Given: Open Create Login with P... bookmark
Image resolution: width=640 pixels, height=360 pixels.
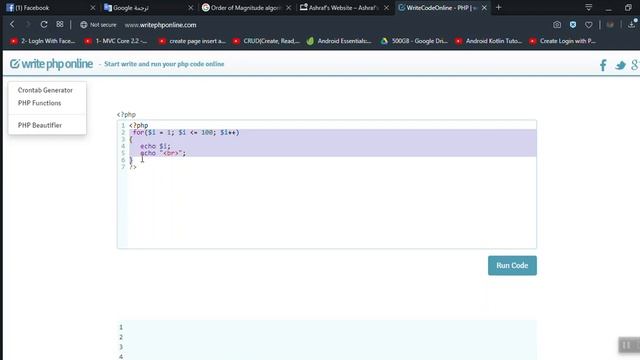Looking at the screenshot, I should (562, 41).
